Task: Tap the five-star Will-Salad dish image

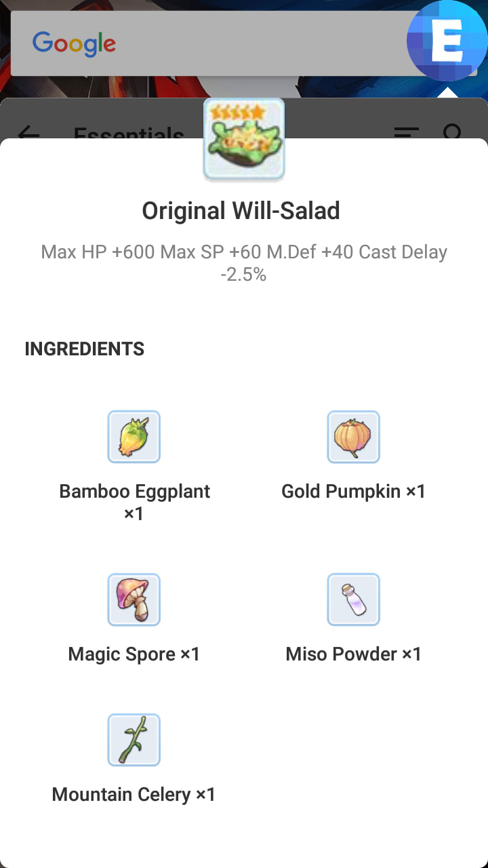Action: pyautogui.click(x=244, y=139)
